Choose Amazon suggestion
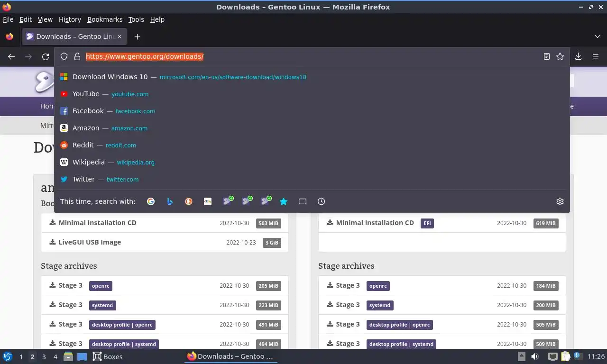This screenshot has width=607, height=364. coord(312,128)
